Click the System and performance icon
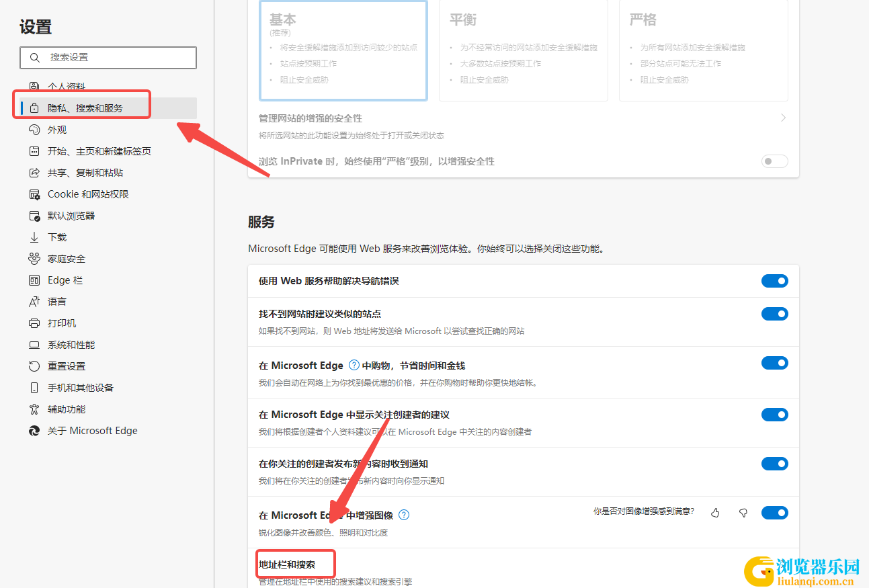Image resolution: width=869 pixels, height=588 pixels. pyautogui.click(x=34, y=345)
